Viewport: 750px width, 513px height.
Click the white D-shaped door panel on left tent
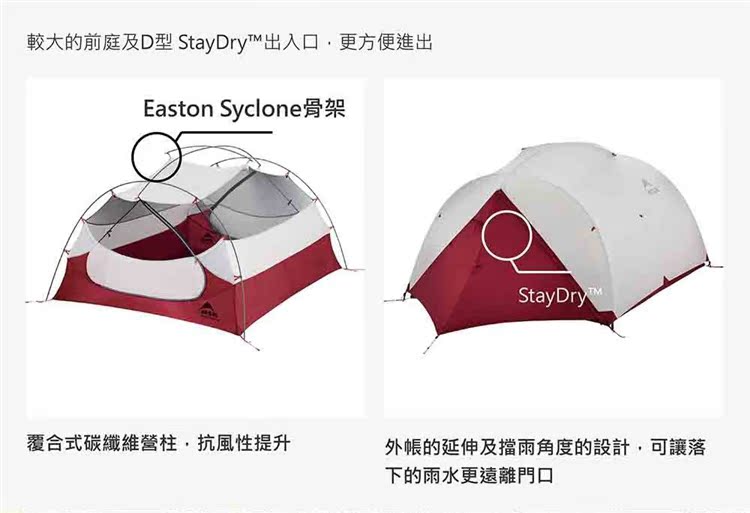pos(147,273)
